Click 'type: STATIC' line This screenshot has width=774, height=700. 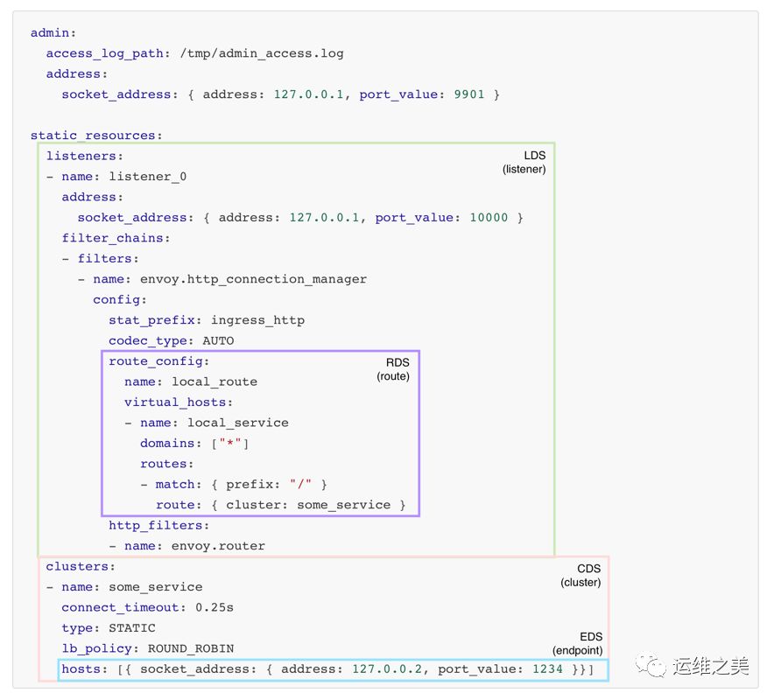click(109, 628)
